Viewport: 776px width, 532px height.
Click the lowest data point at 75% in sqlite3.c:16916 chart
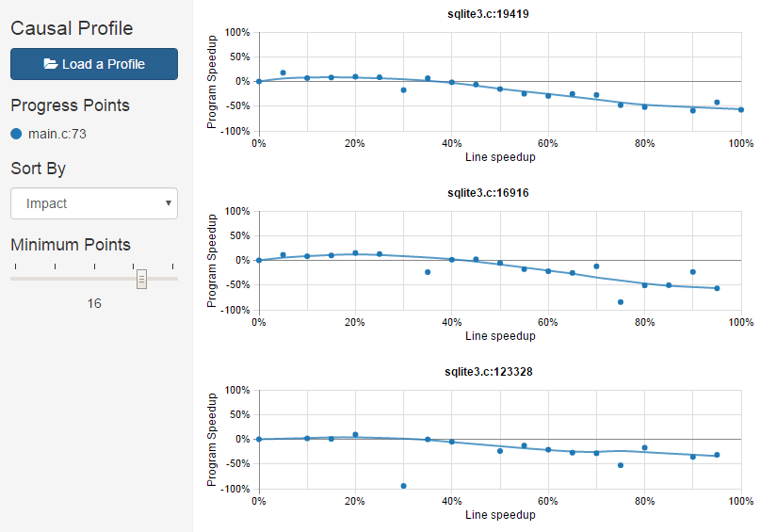click(x=621, y=302)
